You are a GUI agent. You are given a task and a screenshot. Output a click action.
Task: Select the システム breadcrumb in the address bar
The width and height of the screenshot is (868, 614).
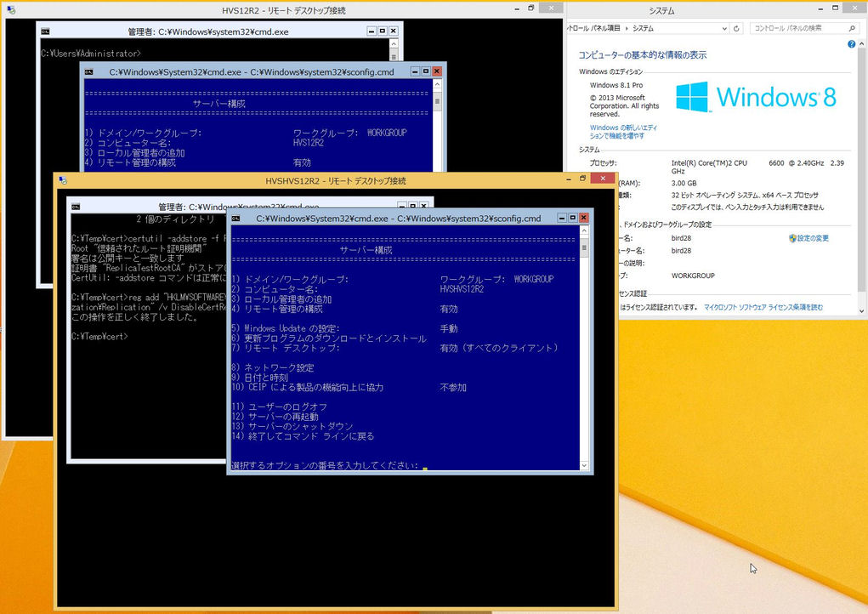pos(643,28)
